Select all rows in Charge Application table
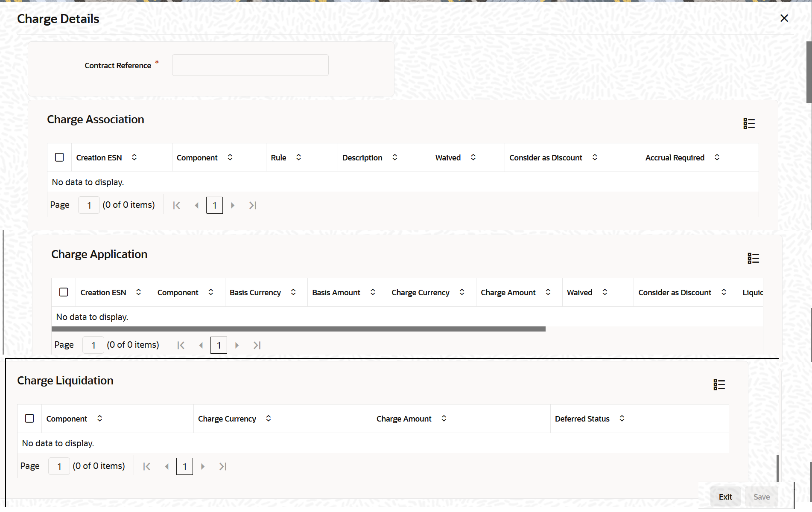Image resolution: width=812 pixels, height=512 pixels. tap(64, 292)
